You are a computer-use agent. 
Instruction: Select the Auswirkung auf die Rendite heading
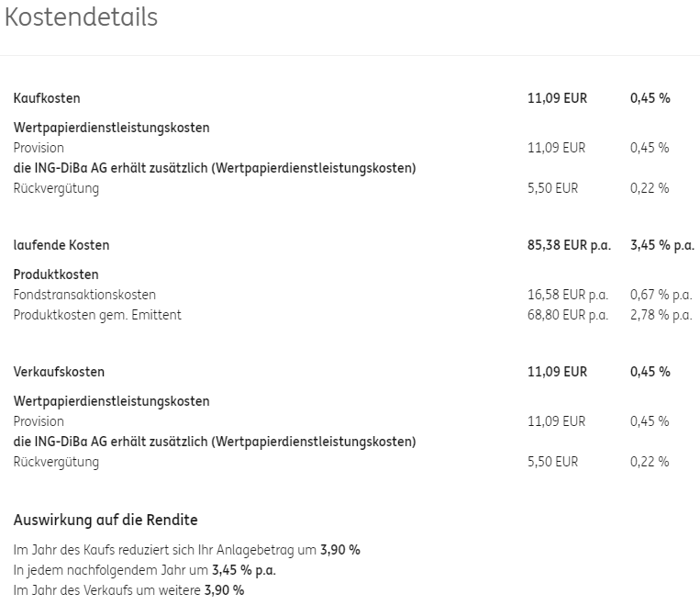(106, 521)
